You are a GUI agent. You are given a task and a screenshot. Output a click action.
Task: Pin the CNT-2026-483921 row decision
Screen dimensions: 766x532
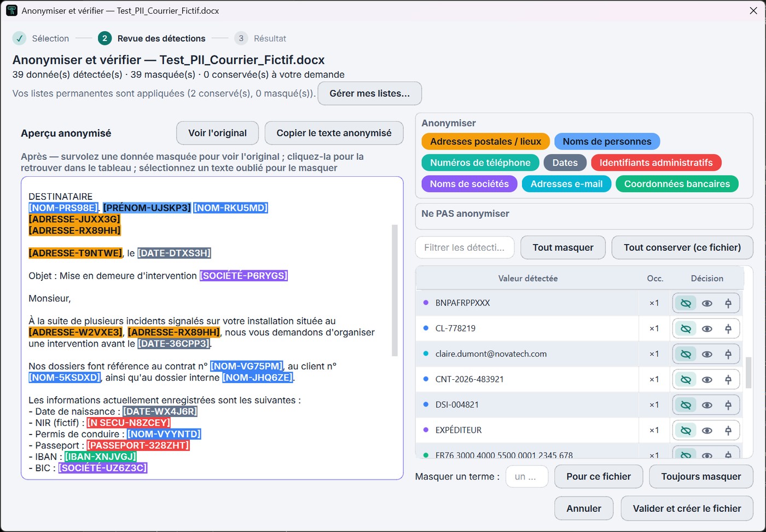coord(728,379)
